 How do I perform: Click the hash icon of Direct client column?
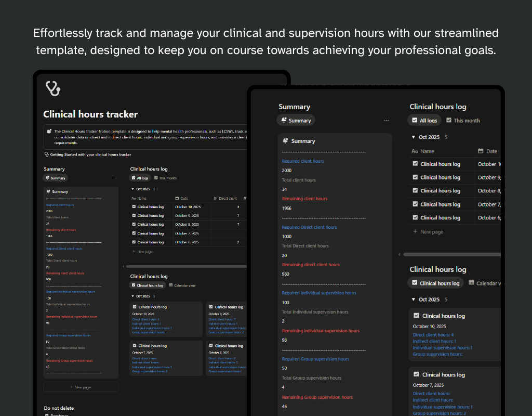(x=215, y=199)
